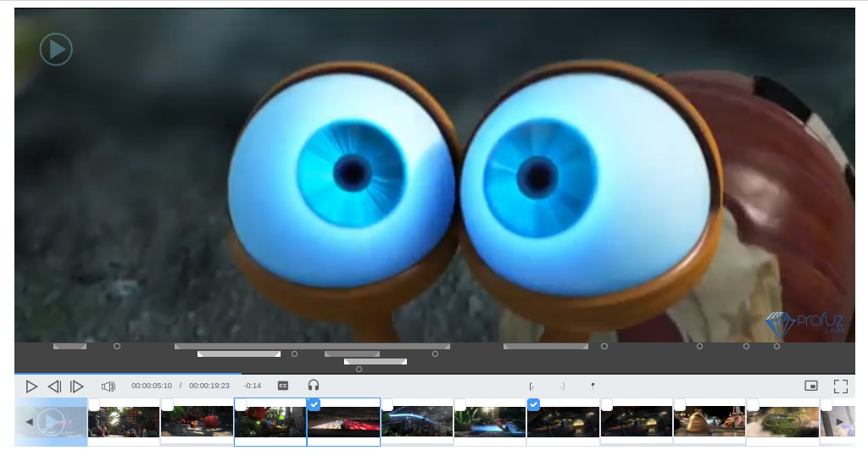Click total duration 00:00:19:23
Viewport: 868px width, 456px height.
(x=209, y=386)
